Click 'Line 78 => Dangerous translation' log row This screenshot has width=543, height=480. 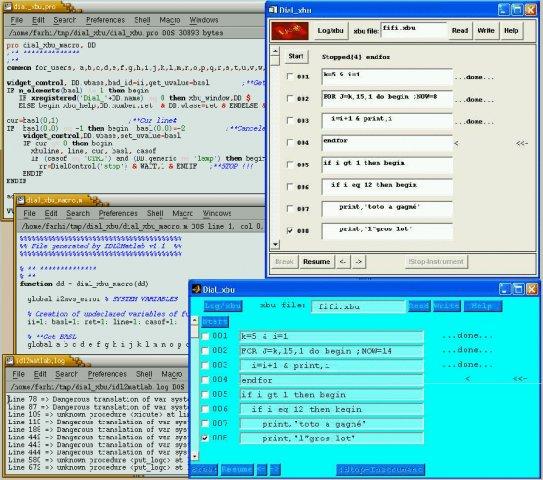98,399
